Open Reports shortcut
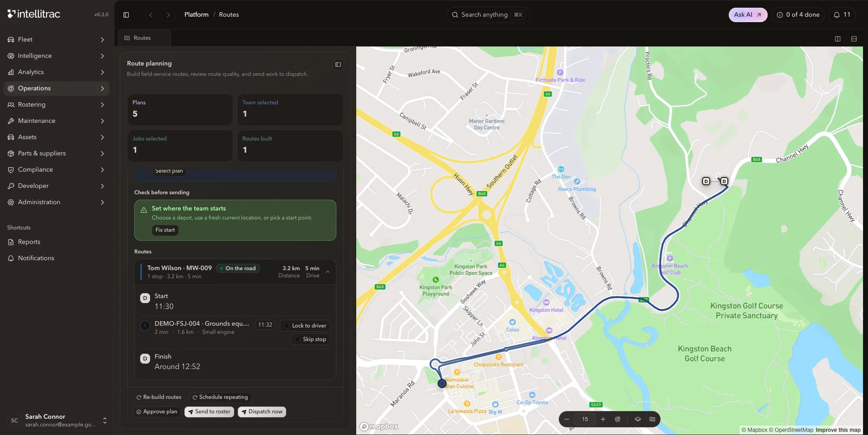 [x=57, y=242]
